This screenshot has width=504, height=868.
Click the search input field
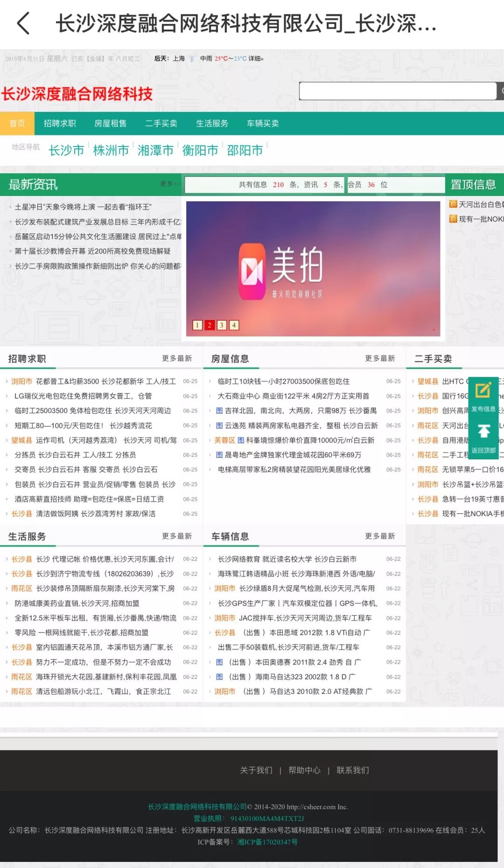click(x=398, y=91)
